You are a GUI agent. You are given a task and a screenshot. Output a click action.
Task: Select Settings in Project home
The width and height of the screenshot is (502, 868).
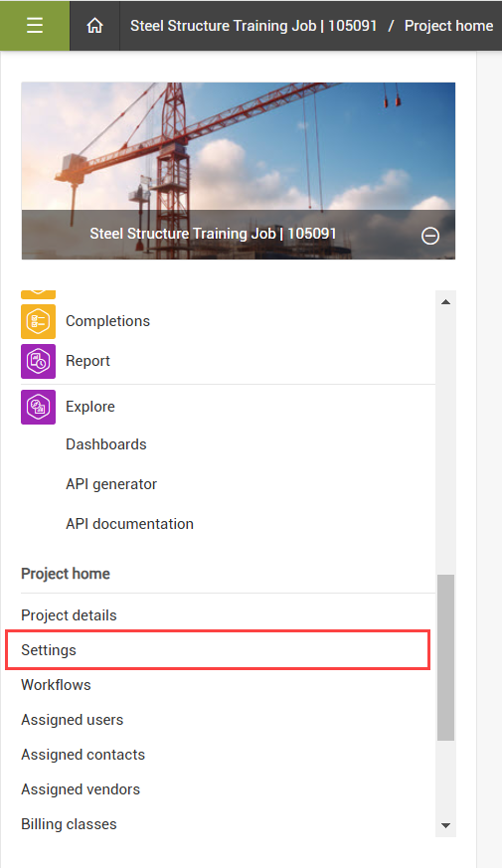point(218,650)
